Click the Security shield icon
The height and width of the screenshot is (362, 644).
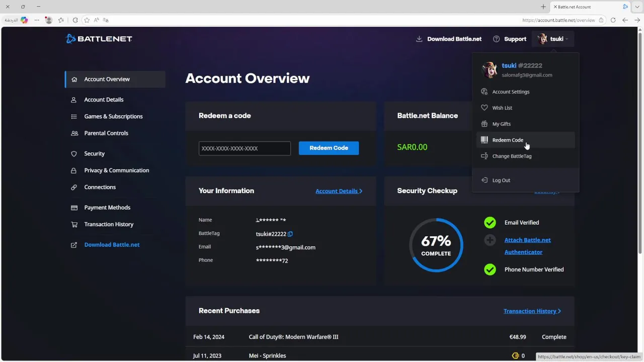coord(74,153)
